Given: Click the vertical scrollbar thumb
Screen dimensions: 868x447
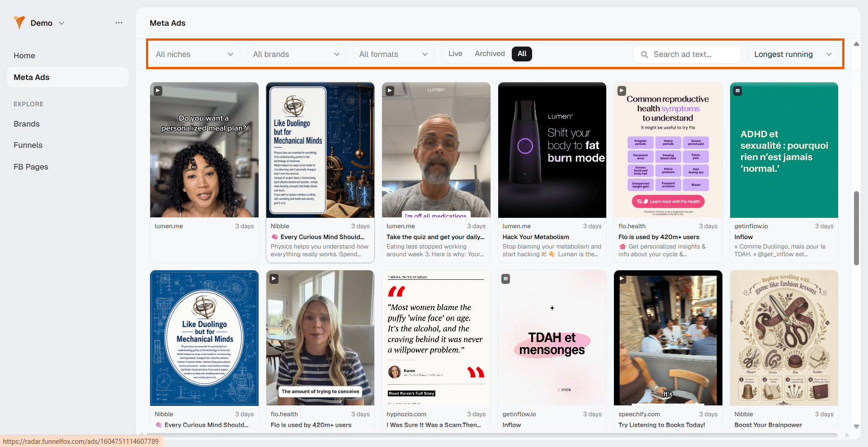Looking at the screenshot, I should (x=856, y=228).
